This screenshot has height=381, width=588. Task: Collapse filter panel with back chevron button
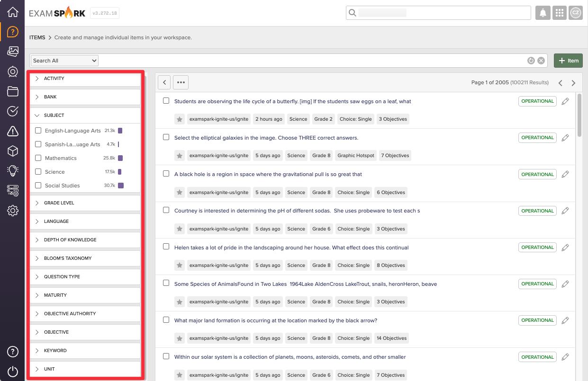point(164,82)
